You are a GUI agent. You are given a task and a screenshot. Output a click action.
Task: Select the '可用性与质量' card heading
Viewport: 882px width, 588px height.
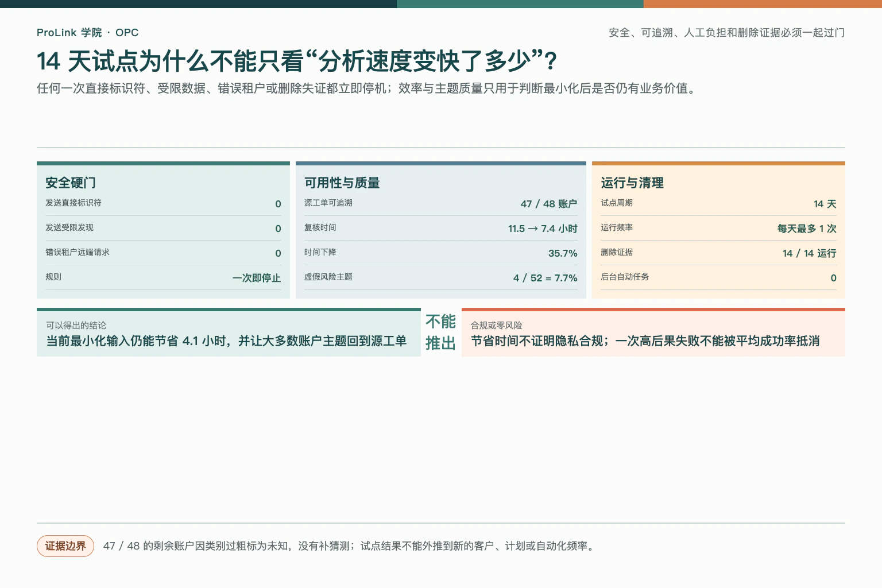pyautogui.click(x=342, y=183)
